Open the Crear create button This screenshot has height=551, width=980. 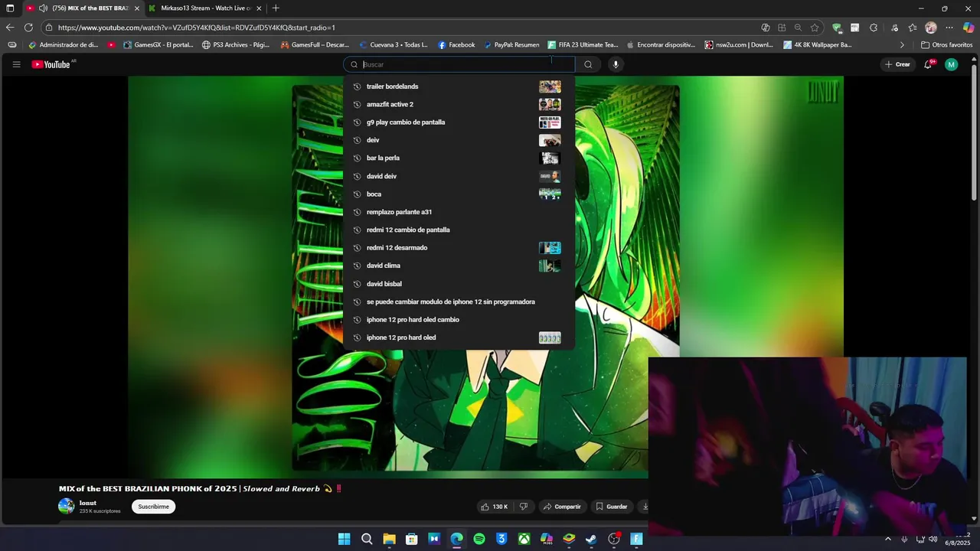click(897, 64)
